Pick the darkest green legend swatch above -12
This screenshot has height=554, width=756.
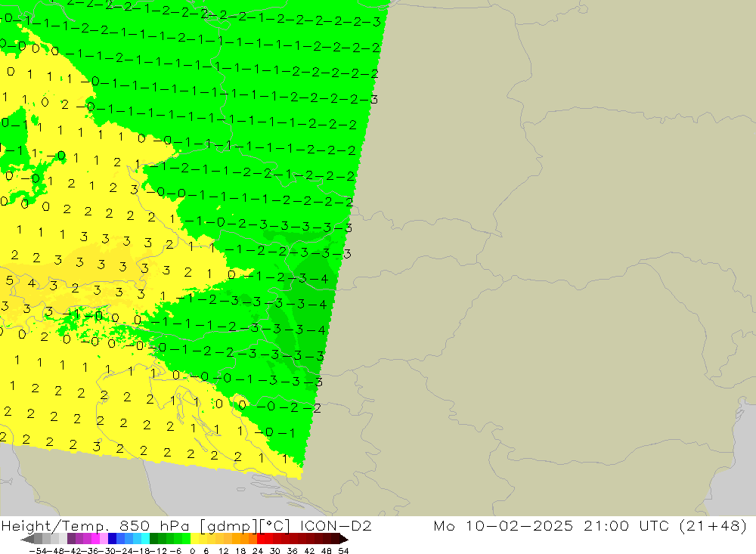click(153, 539)
